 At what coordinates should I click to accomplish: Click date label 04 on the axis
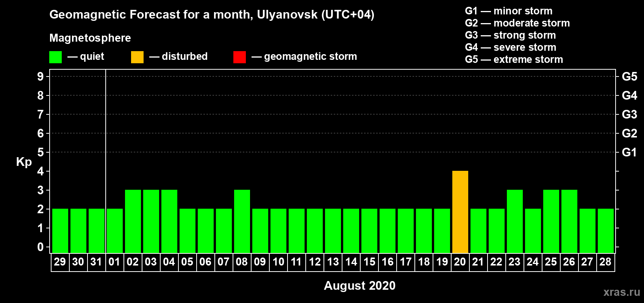pos(169,262)
